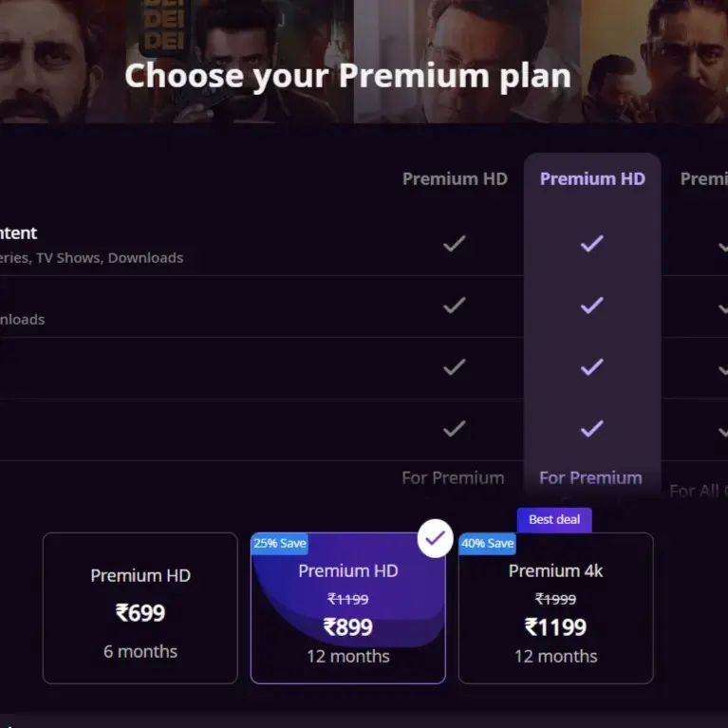Viewport: 728px width, 728px height.
Task: Click the Best deal badge
Action: point(554,519)
